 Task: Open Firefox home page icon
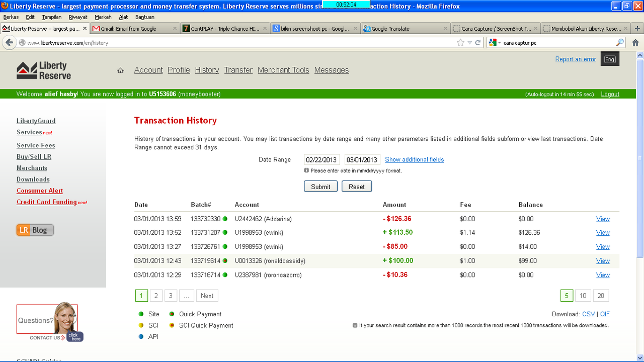[635, 43]
